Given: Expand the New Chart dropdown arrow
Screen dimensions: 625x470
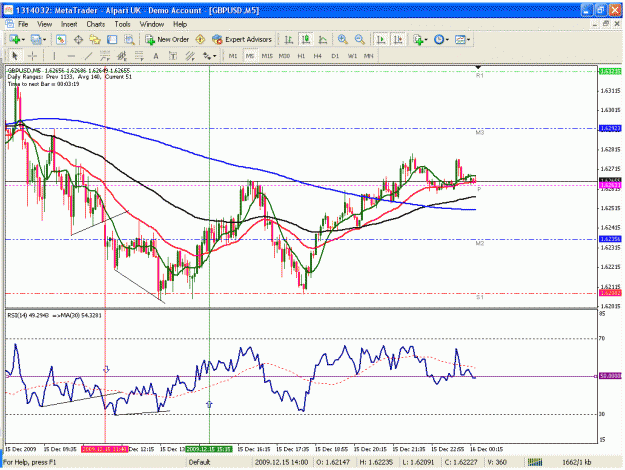Looking at the screenshot, I should click(24, 39).
